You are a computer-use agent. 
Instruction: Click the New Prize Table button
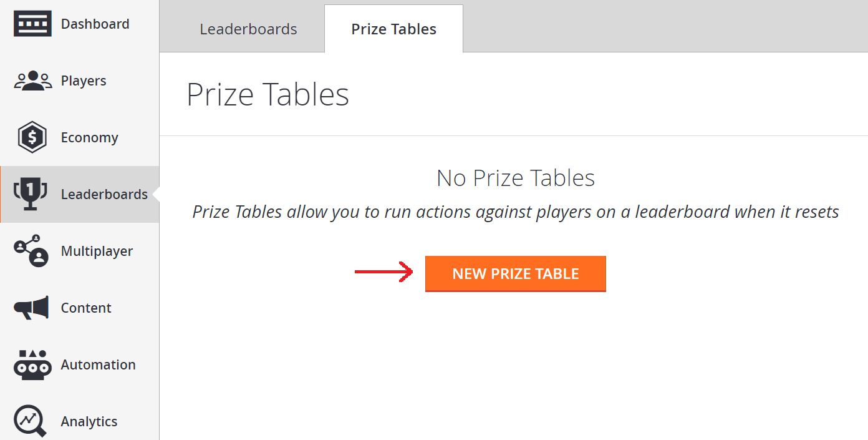tap(516, 274)
